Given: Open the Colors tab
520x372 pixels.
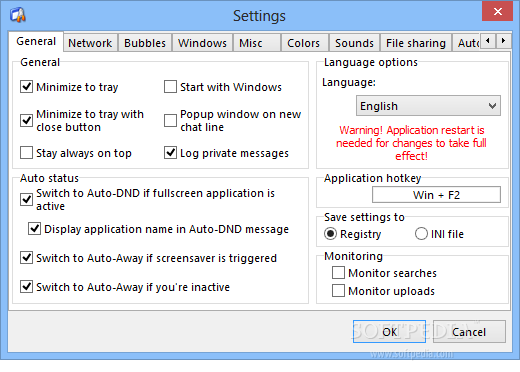Looking at the screenshot, I should tap(303, 43).
